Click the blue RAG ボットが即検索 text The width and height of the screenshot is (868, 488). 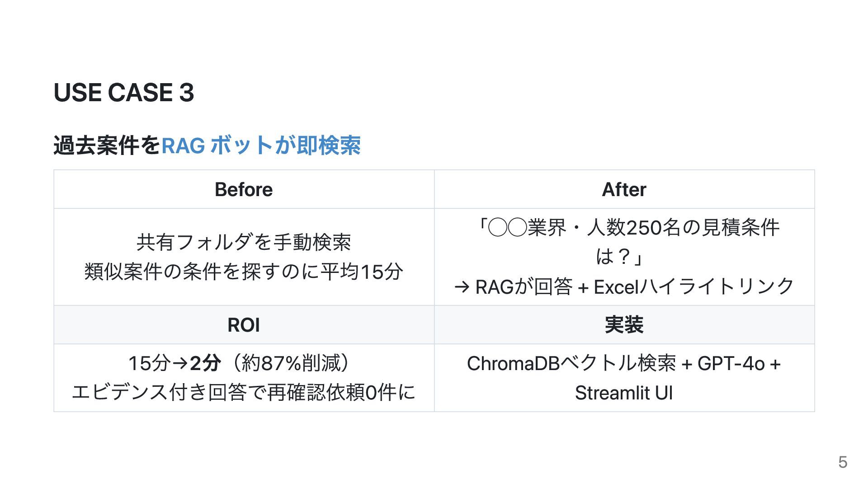coord(261,145)
